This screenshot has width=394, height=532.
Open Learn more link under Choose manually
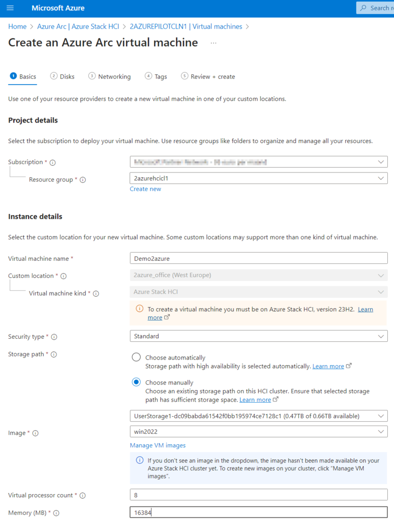pyautogui.click(x=255, y=400)
